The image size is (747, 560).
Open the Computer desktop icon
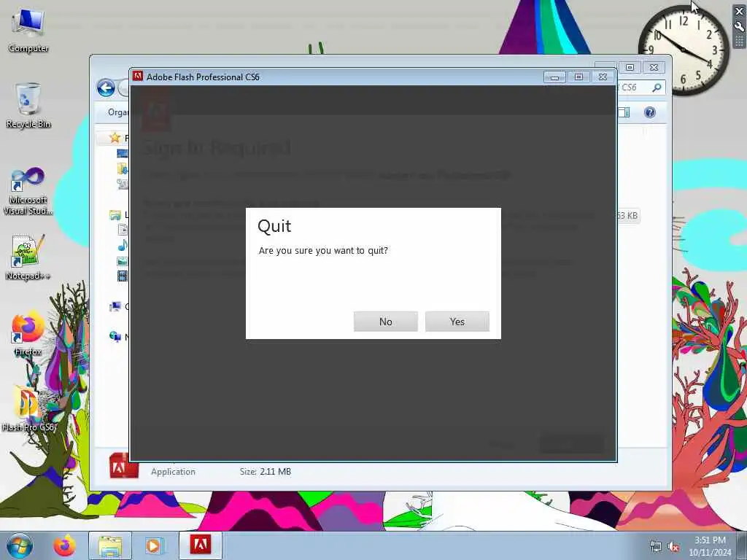click(x=28, y=29)
